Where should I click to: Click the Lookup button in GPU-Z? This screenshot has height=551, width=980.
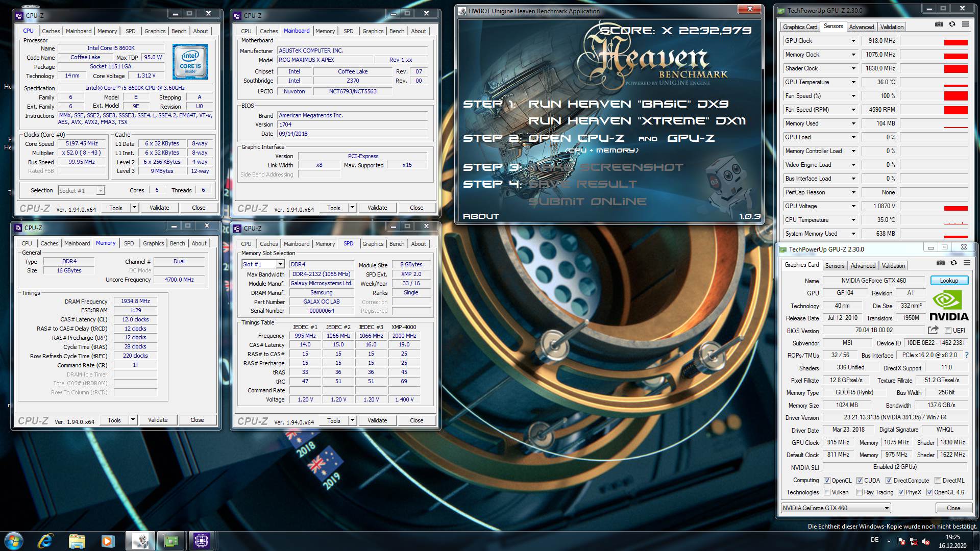click(x=949, y=281)
